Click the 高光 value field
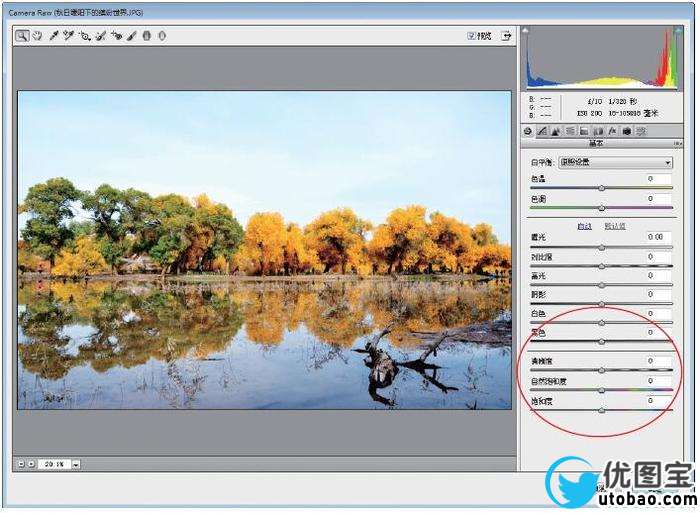This screenshot has height=513, width=700. 657,275
